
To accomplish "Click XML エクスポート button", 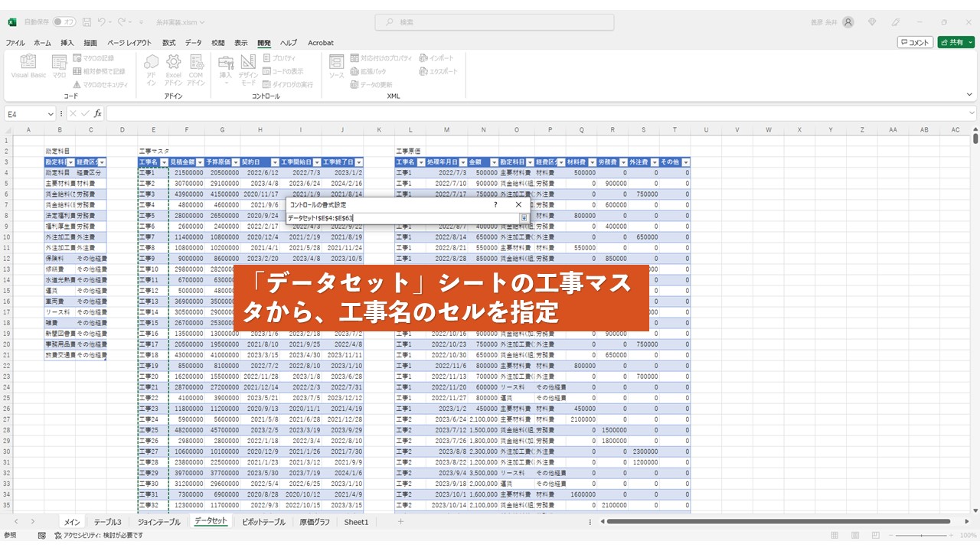I will click(x=438, y=71).
